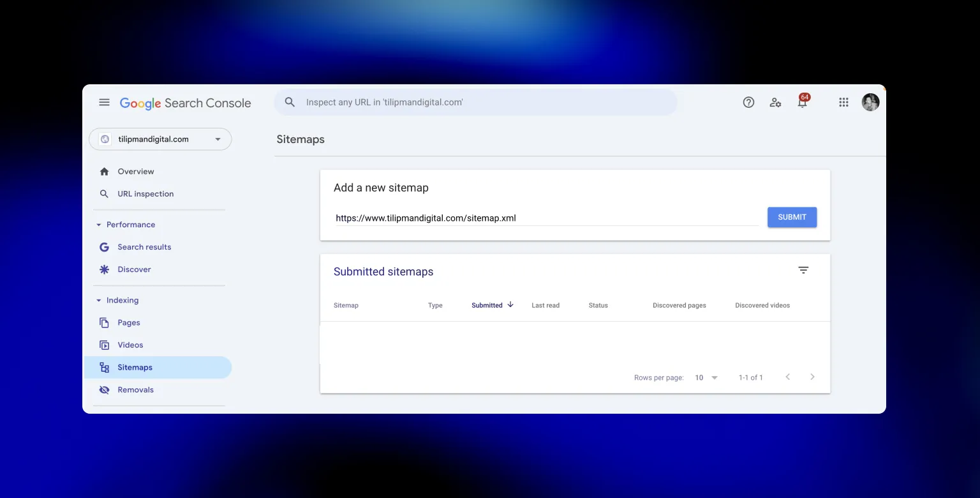
Task: Go to next page of sitemaps
Action: 812,377
